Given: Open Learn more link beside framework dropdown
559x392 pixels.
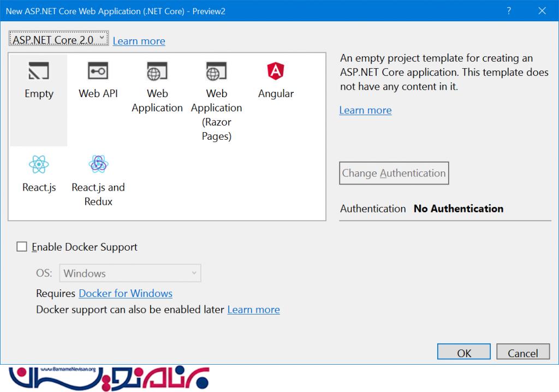Looking at the screenshot, I should point(139,41).
